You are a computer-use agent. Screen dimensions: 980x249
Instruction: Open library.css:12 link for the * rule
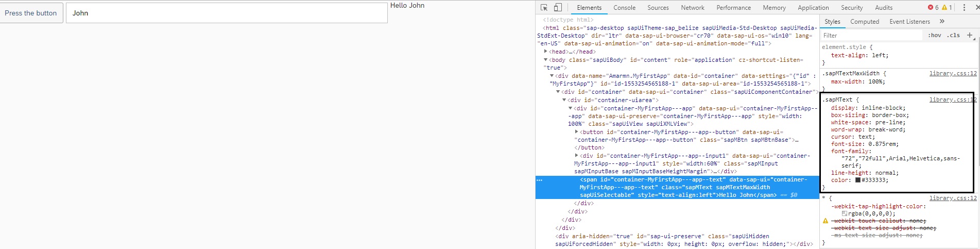(x=953, y=198)
